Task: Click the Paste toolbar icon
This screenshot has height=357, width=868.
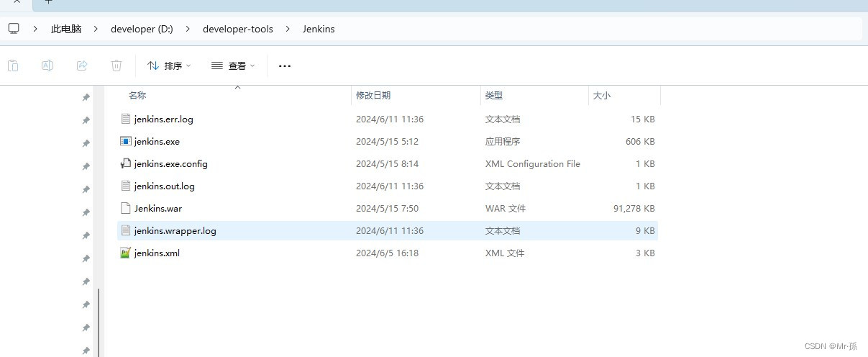Action: (x=13, y=65)
